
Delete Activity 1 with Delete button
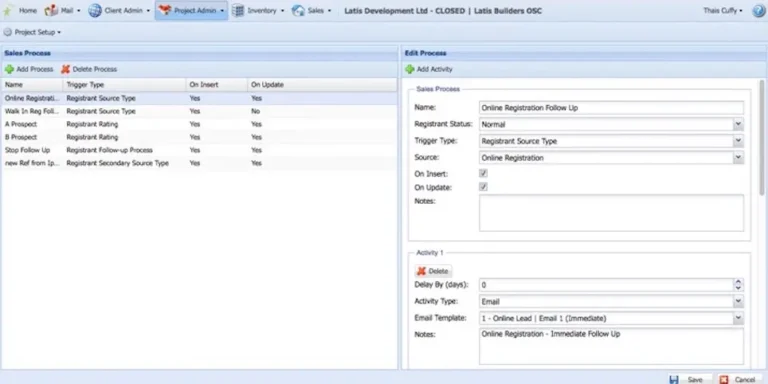pos(433,271)
